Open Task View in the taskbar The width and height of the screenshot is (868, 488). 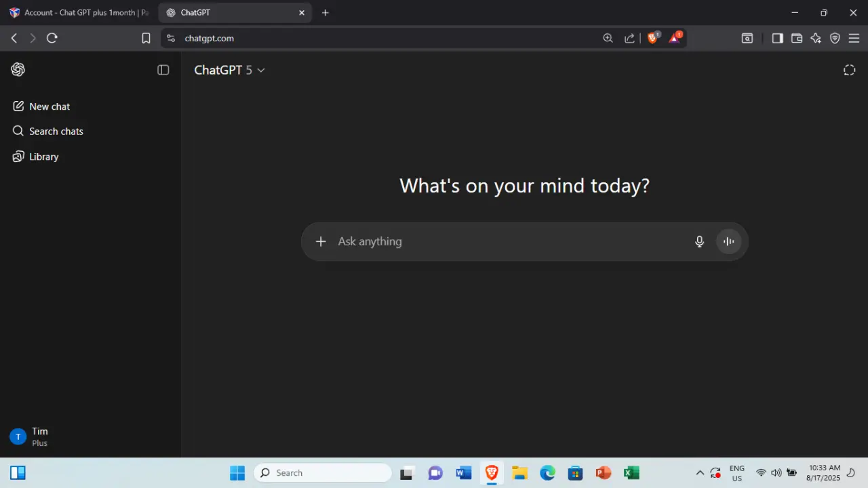pyautogui.click(x=407, y=473)
